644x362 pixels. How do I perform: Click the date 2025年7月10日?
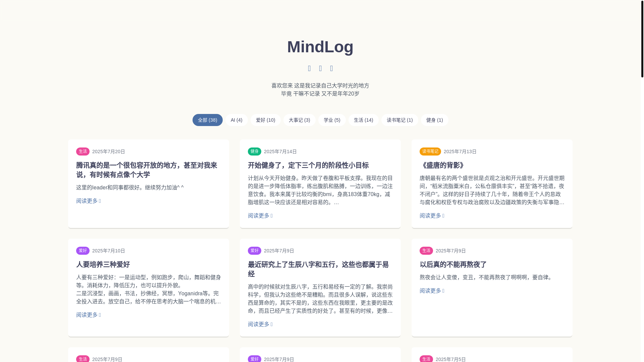point(109,251)
